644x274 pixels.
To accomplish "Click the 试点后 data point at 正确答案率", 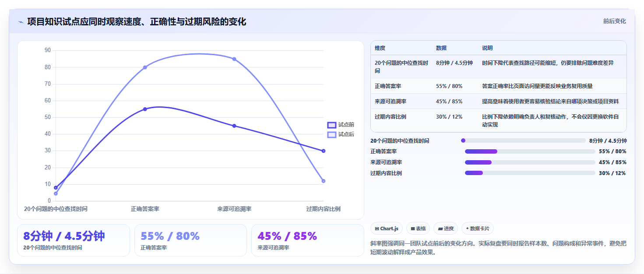I will [x=145, y=67].
